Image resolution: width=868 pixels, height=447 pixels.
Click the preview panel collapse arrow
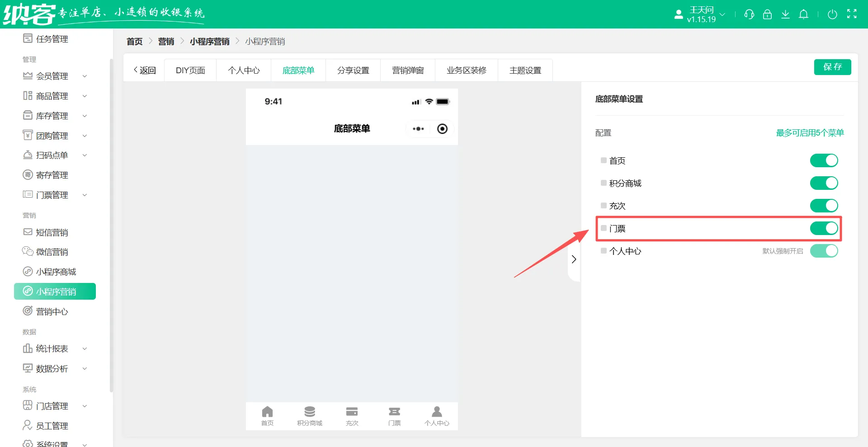point(574,259)
